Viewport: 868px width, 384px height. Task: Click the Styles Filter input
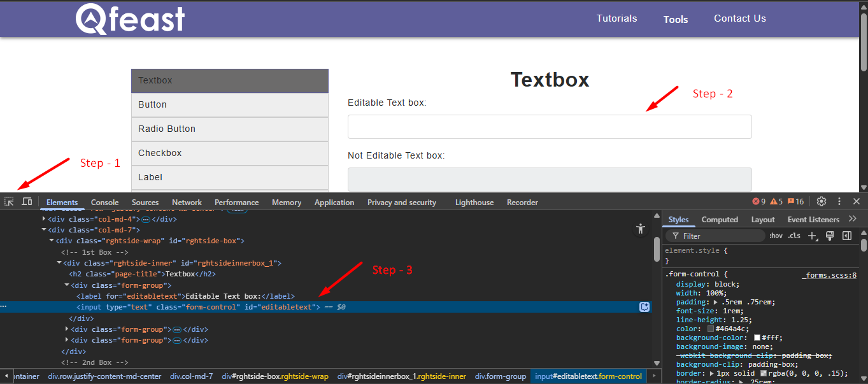click(x=715, y=236)
